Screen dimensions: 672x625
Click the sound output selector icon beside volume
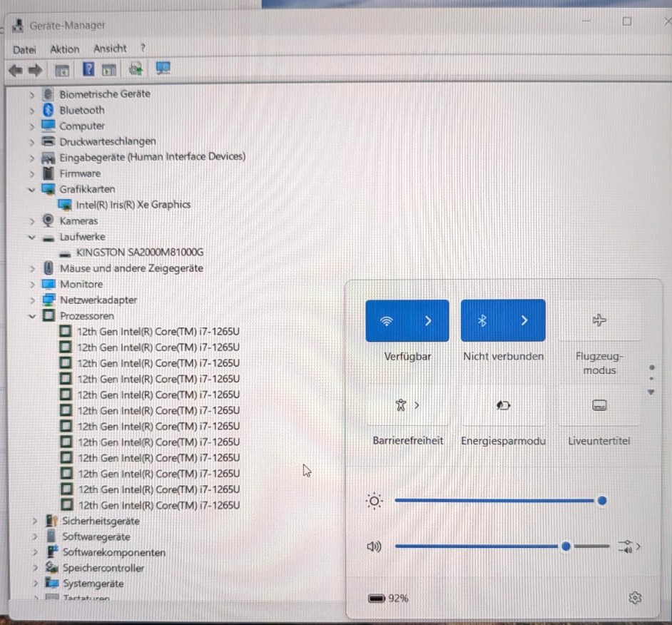click(x=628, y=547)
